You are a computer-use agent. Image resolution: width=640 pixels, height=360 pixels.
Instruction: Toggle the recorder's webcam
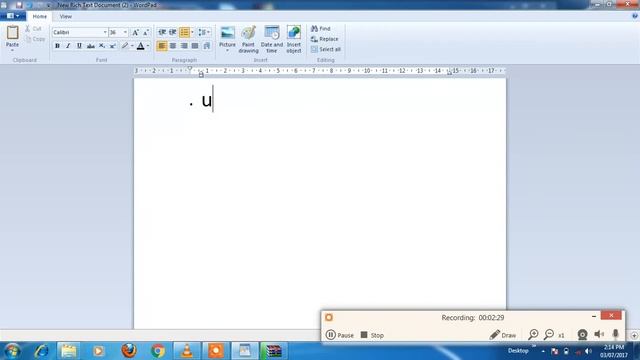pyautogui.click(x=582, y=335)
